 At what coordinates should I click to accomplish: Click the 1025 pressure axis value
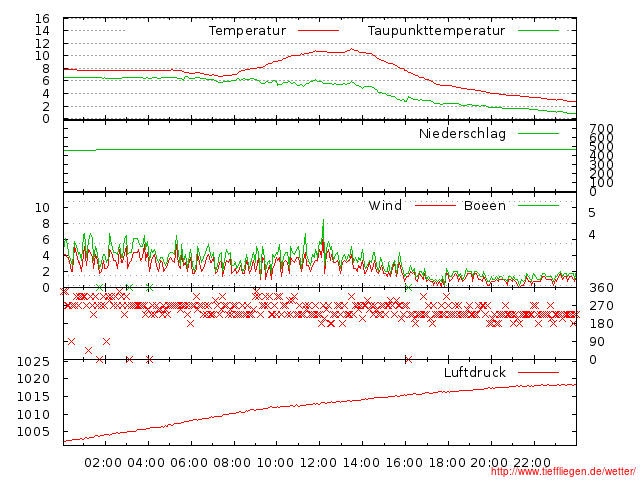click(x=33, y=362)
